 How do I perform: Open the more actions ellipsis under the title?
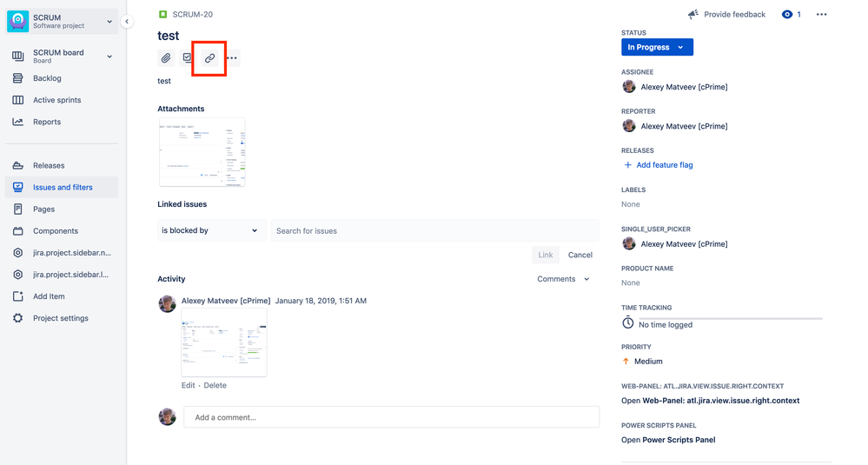click(232, 58)
